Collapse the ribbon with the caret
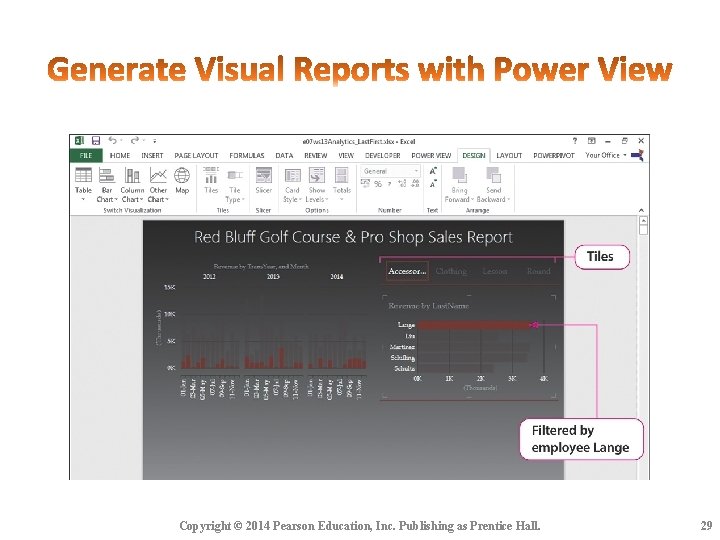720x540 pixels. [641, 210]
